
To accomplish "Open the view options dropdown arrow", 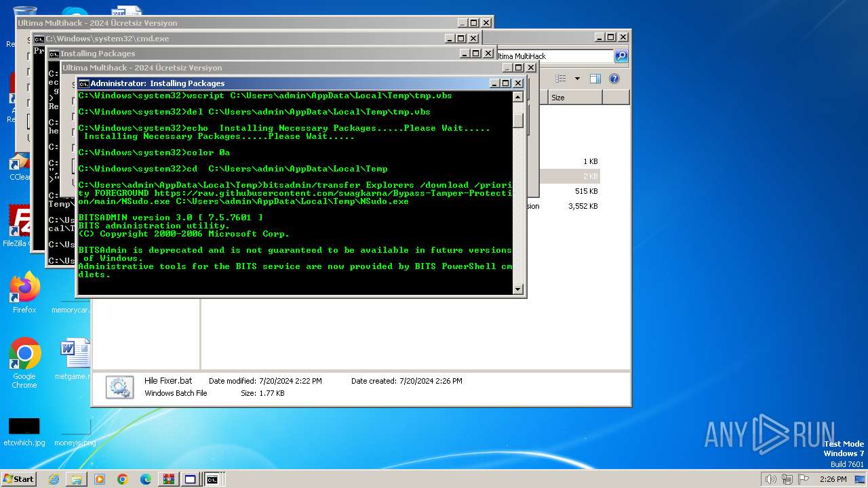I will (577, 79).
